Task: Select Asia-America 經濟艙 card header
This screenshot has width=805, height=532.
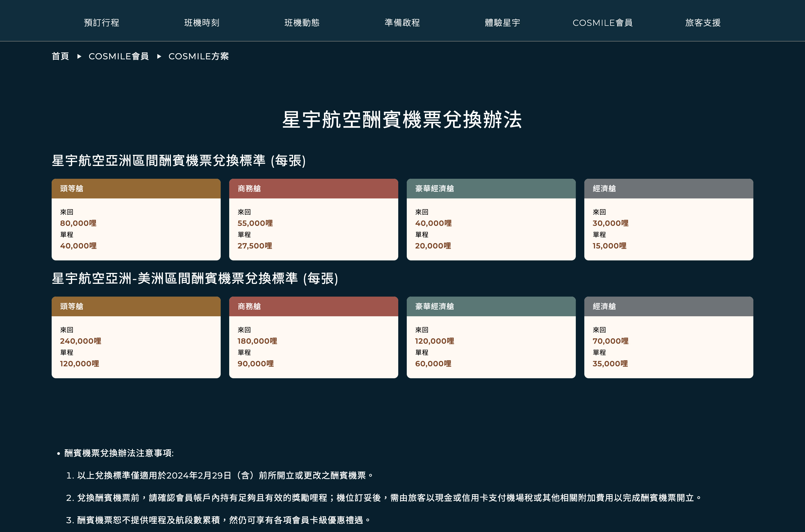Action: 669,306
